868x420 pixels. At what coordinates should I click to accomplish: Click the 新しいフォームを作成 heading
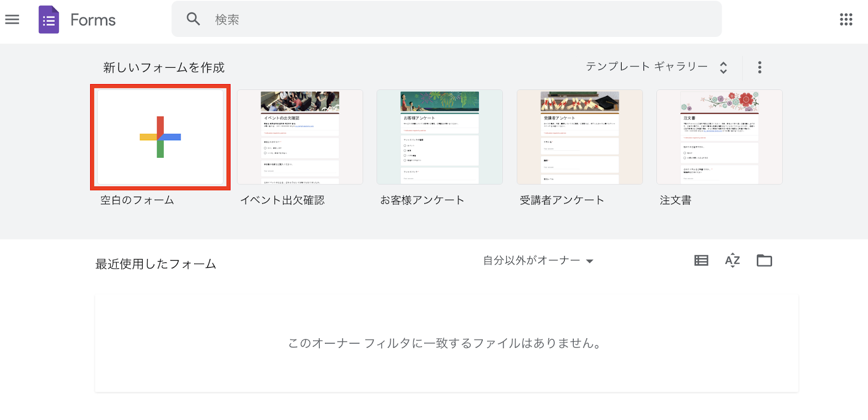pyautogui.click(x=164, y=67)
